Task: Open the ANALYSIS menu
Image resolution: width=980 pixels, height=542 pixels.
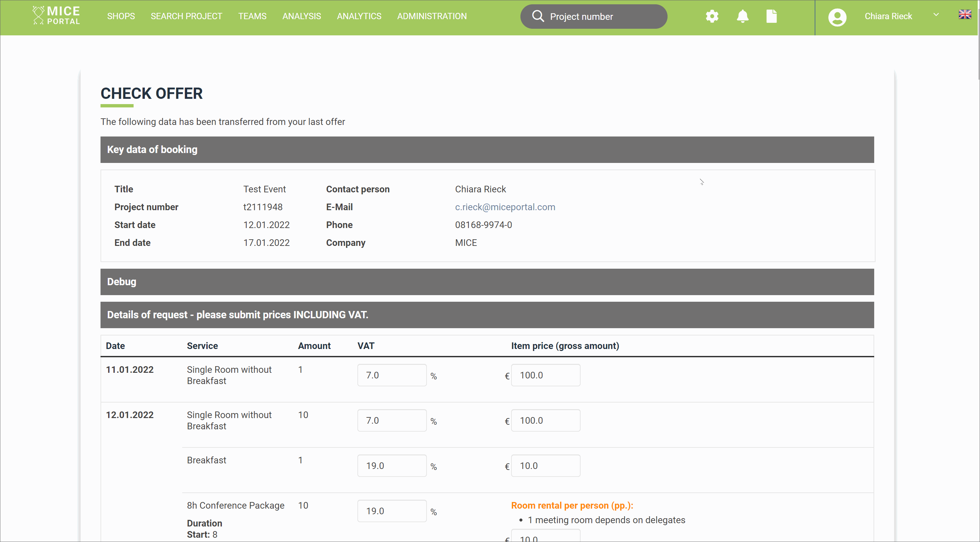Action: pos(301,16)
